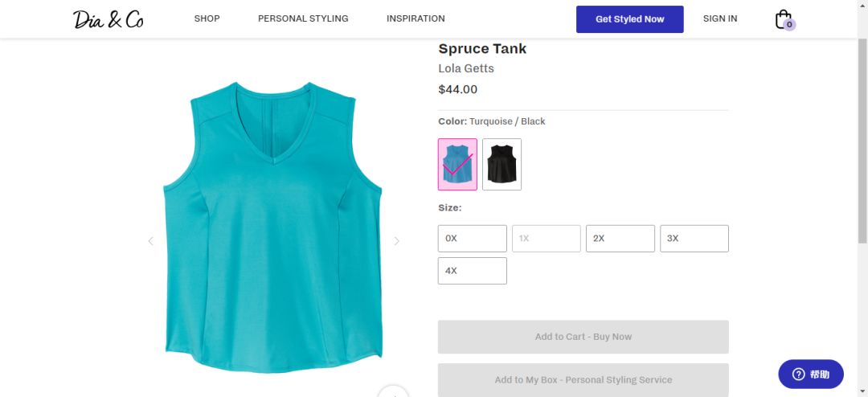
Task: Choose size 2X
Action: pos(620,239)
